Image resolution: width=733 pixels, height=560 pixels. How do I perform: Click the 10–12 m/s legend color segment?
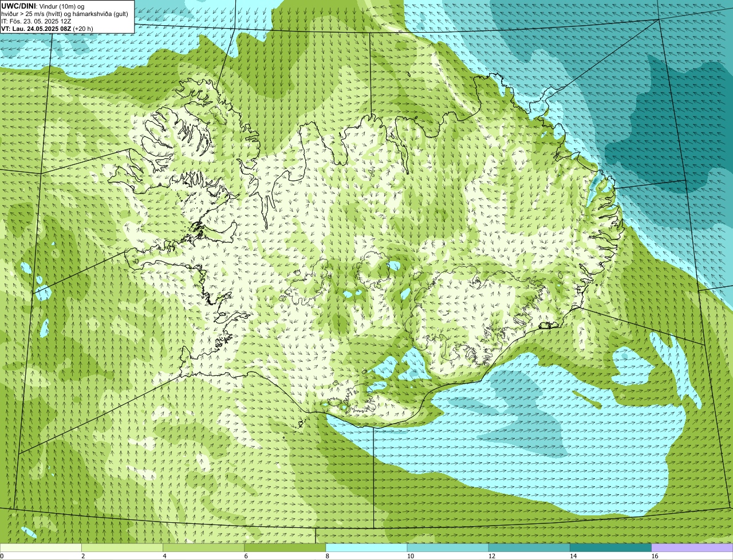448,547
